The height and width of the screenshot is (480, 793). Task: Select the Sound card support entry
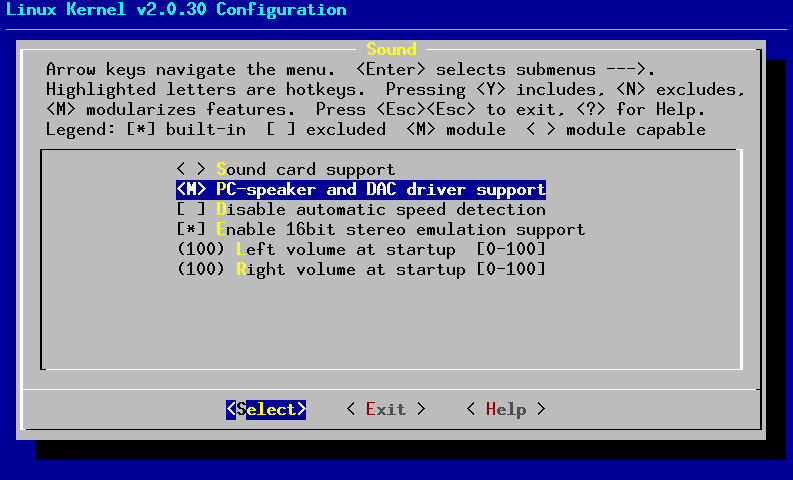coord(305,170)
